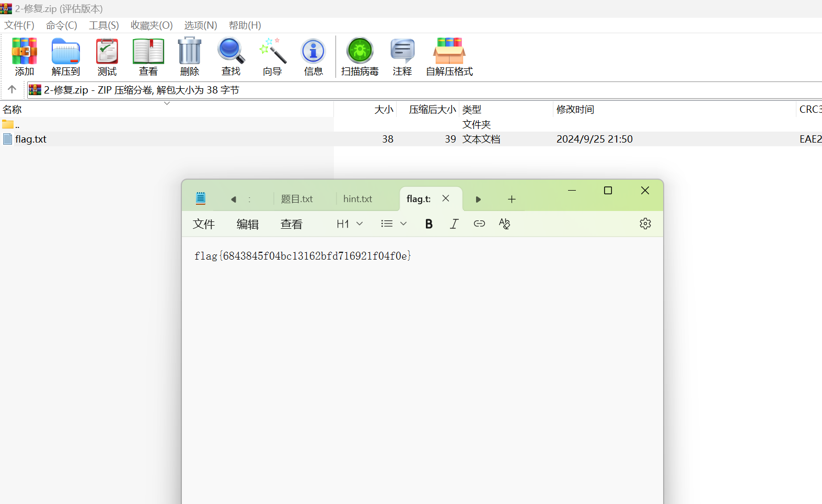
Task: Open Notepad settings gear
Action: pos(645,224)
